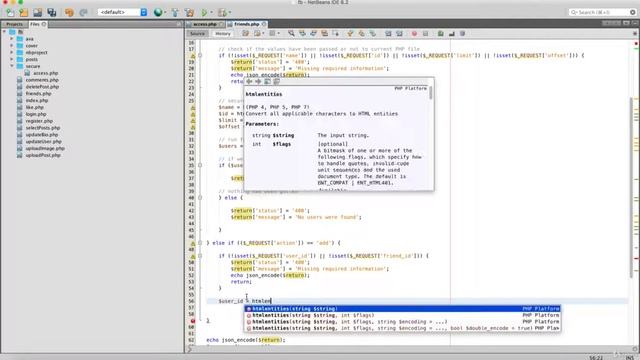Click the Stop Macro Recording icon
Image resolution: width=640 pixels, height=360 pixels.
point(425,33)
